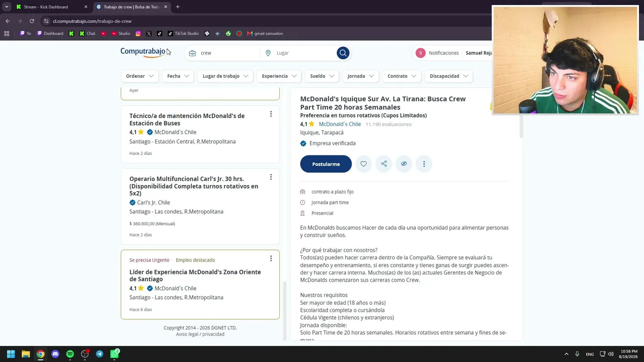This screenshot has width=644, height=362.
Task: Expand the Experiencia filter dropdown
Action: click(279, 76)
